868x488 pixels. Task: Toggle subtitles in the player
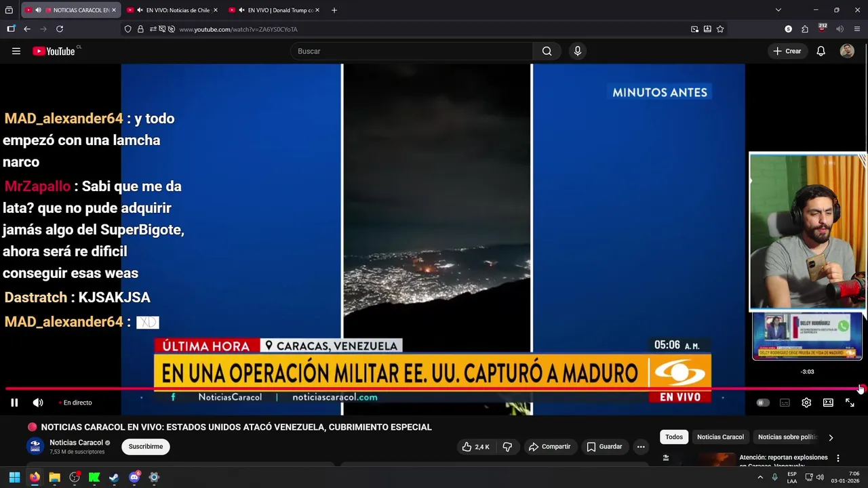tap(785, 403)
